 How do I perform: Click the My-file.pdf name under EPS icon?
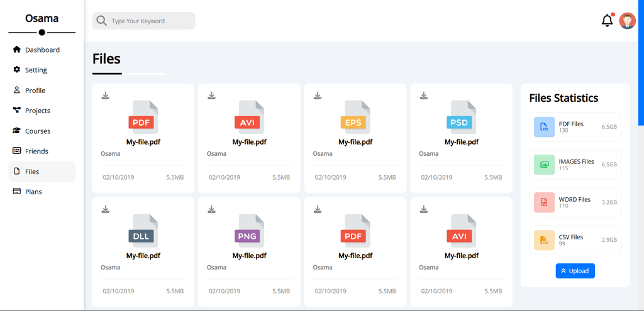355,142
